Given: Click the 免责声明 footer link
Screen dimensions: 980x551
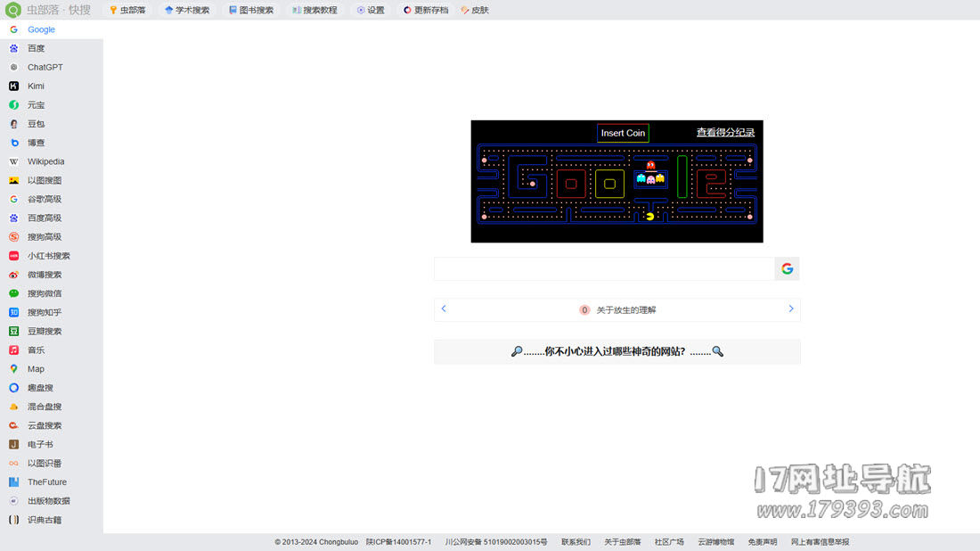Looking at the screenshot, I should click(762, 542).
